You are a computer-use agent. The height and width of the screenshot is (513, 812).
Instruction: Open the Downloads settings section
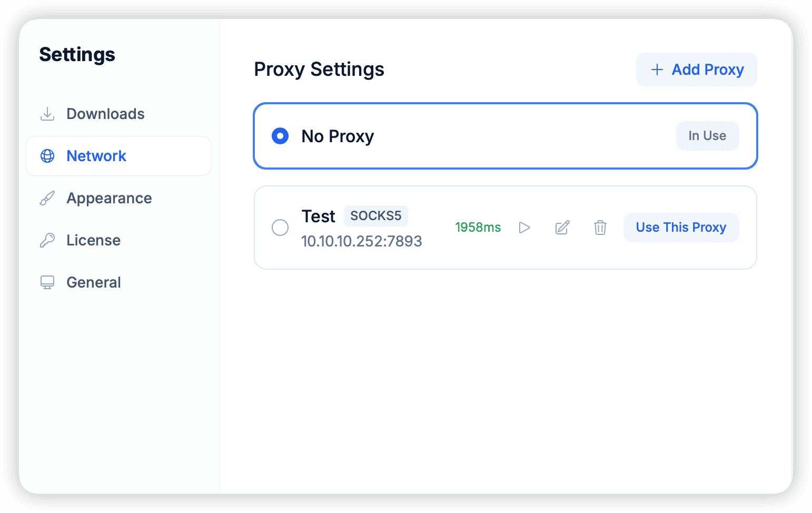(x=105, y=114)
